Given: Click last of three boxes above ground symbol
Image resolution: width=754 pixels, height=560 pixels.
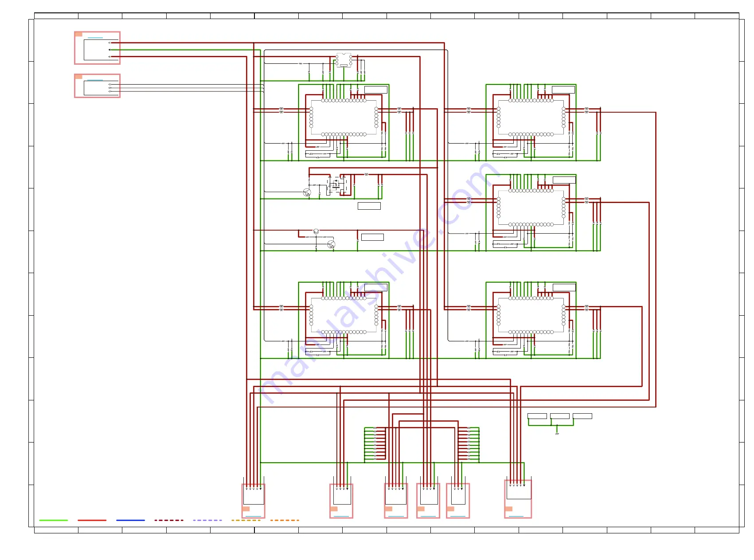Looking at the screenshot, I should [x=582, y=416].
